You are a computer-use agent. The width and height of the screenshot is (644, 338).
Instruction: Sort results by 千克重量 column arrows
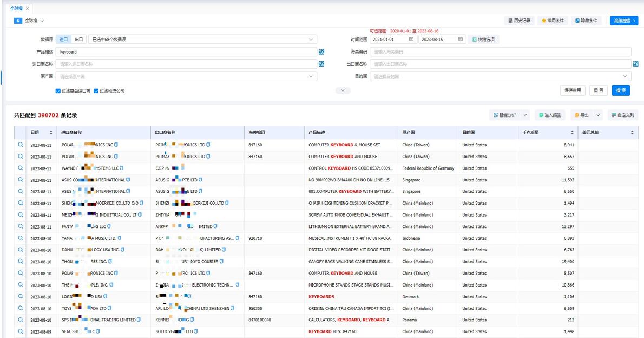[572, 133]
